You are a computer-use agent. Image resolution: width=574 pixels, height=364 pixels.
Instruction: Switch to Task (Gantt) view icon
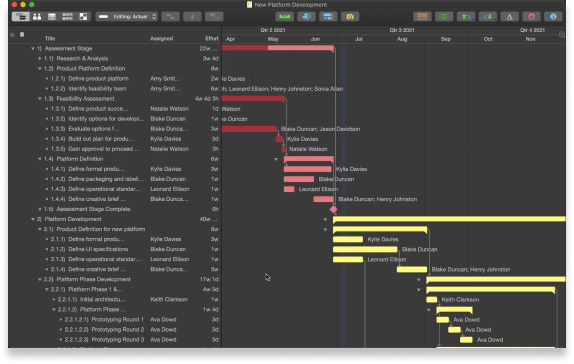tap(21, 16)
